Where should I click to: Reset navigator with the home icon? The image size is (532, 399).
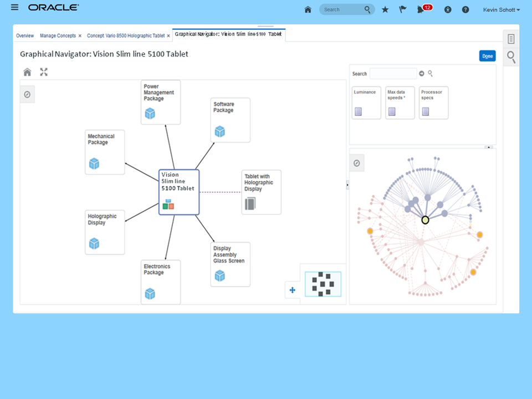[x=27, y=72]
